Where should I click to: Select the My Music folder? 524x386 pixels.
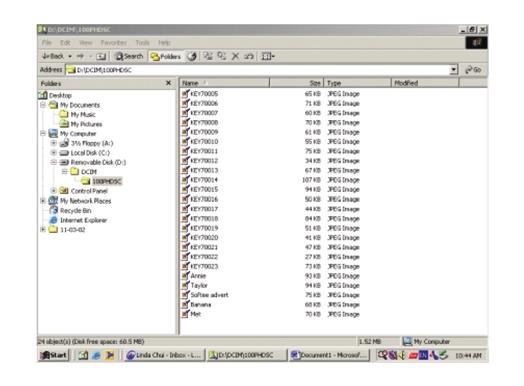point(83,115)
